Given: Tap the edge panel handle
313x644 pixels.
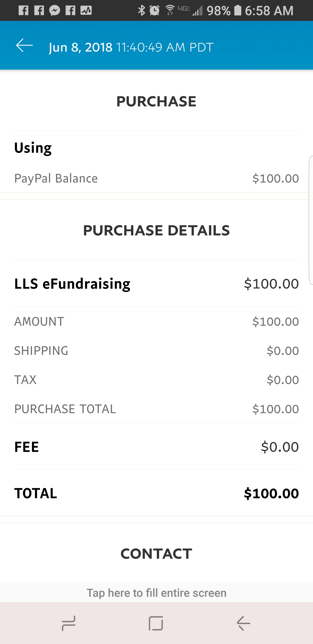Looking at the screenshot, I should [311, 220].
